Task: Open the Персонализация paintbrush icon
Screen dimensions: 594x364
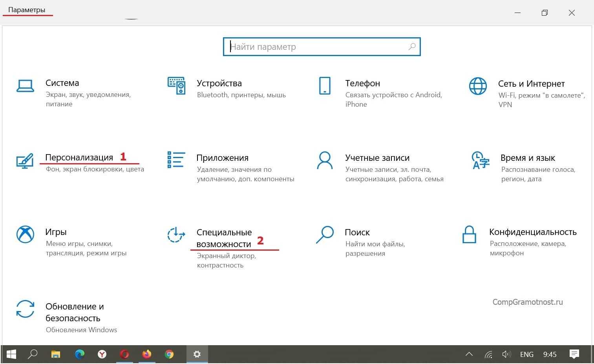Action: (x=25, y=160)
